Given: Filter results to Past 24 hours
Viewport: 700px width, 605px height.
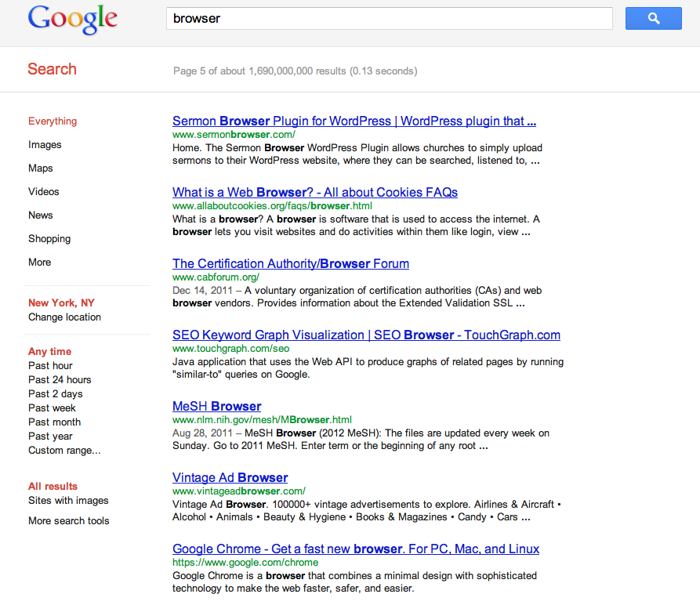Looking at the screenshot, I should pos(60,380).
